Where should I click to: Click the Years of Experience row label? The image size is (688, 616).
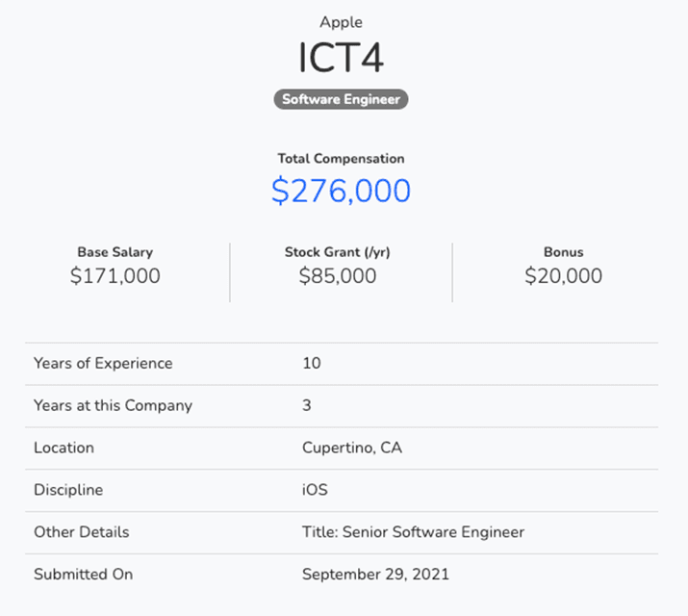pos(103,364)
